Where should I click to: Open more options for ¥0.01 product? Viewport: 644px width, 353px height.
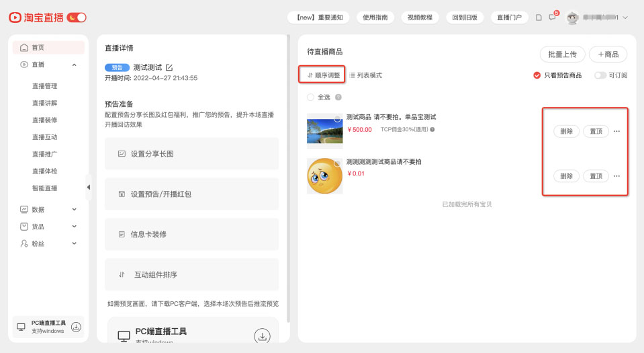pyautogui.click(x=616, y=176)
